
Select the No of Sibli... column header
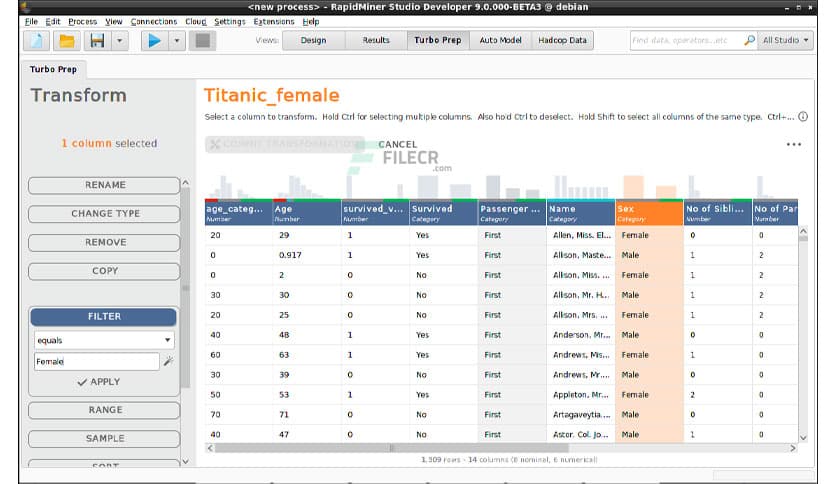718,213
